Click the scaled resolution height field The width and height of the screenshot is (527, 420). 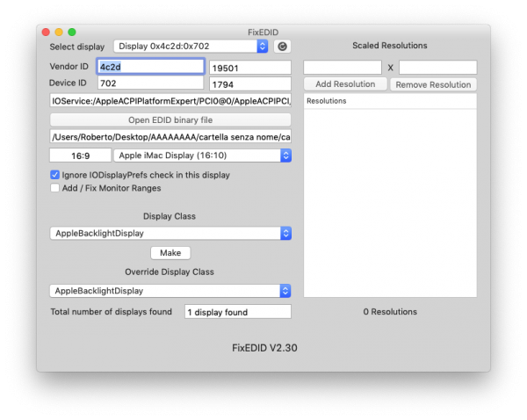point(437,68)
